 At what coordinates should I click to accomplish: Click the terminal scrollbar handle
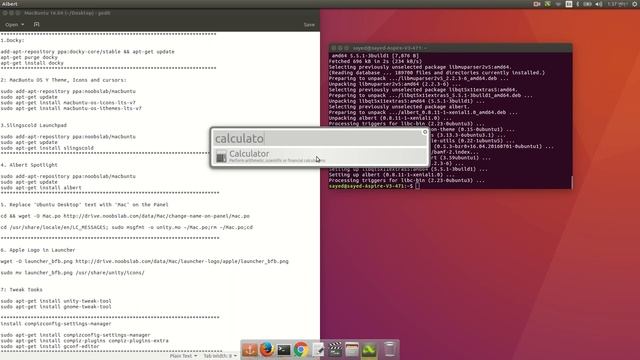click(x=571, y=182)
